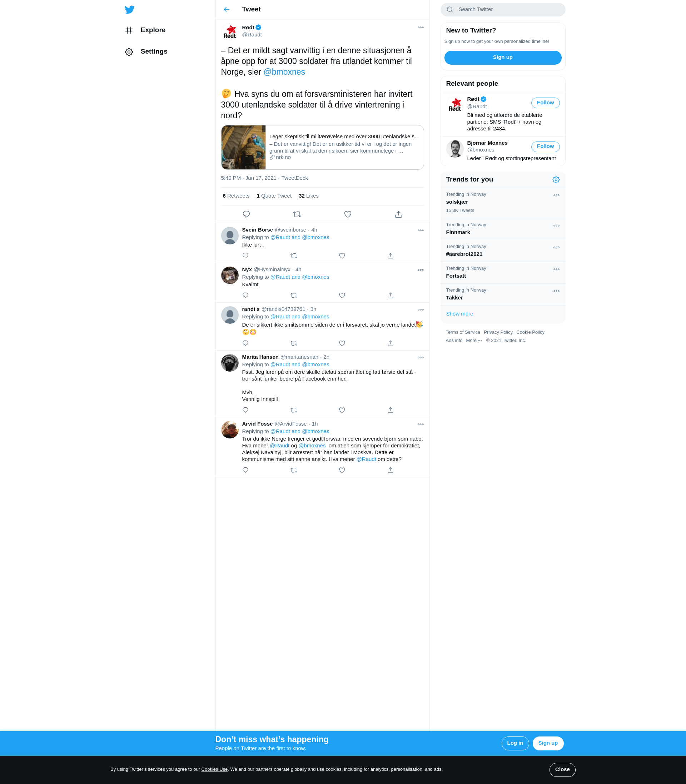Click Sign up on bottom banner
686x784 pixels.
click(x=548, y=743)
